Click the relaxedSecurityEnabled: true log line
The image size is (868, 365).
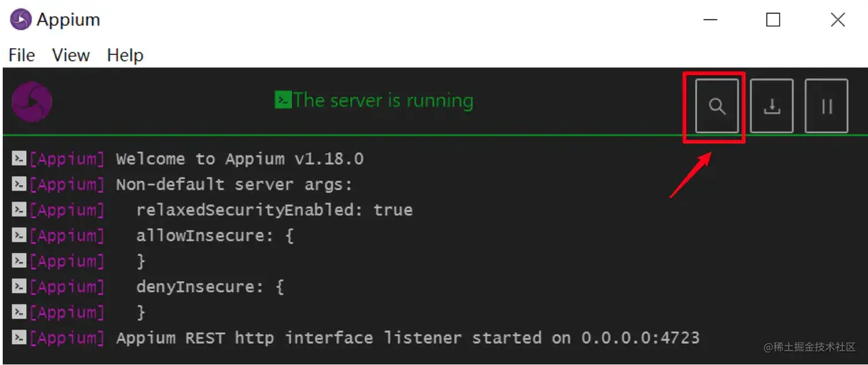[x=274, y=210]
